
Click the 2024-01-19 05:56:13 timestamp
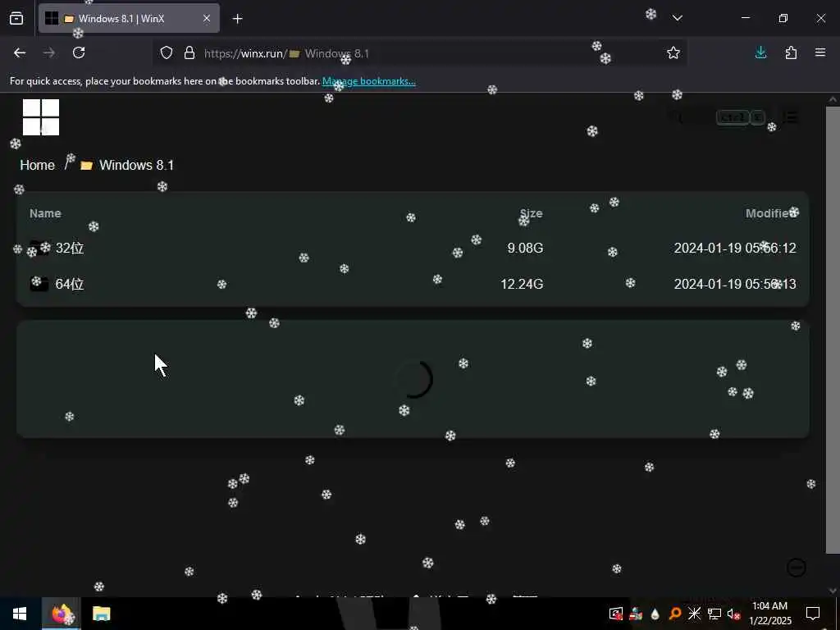[735, 284]
